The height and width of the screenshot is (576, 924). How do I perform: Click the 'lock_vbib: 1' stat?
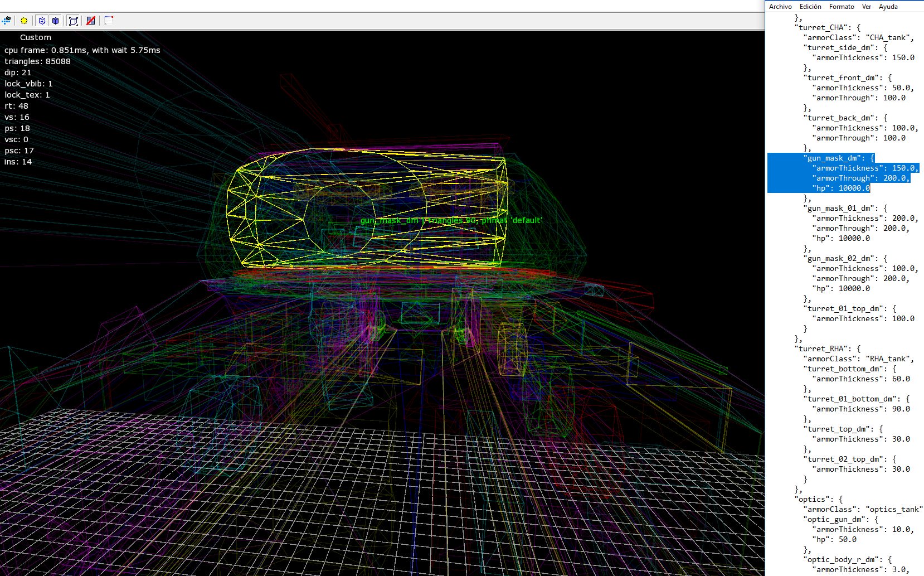(28, 84)
